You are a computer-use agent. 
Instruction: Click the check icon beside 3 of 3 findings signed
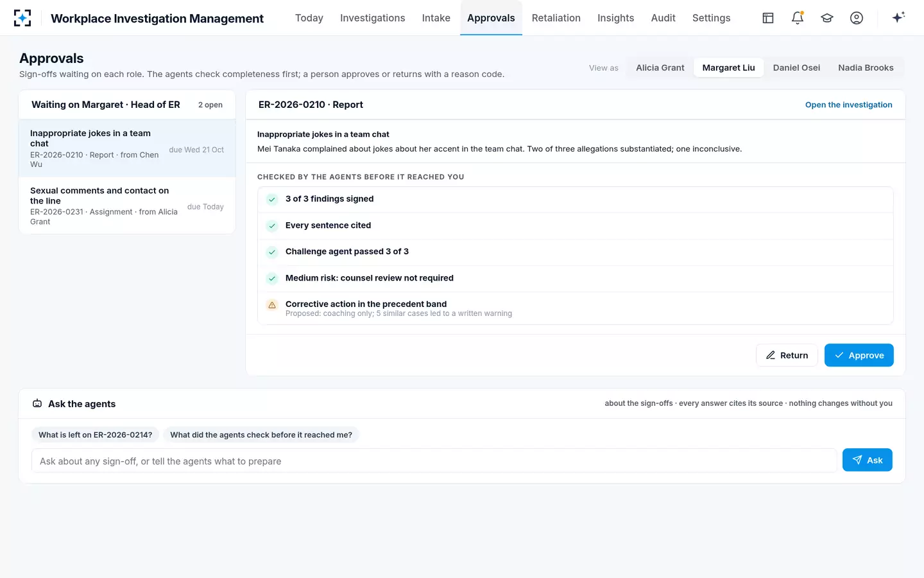coord(272,199)
